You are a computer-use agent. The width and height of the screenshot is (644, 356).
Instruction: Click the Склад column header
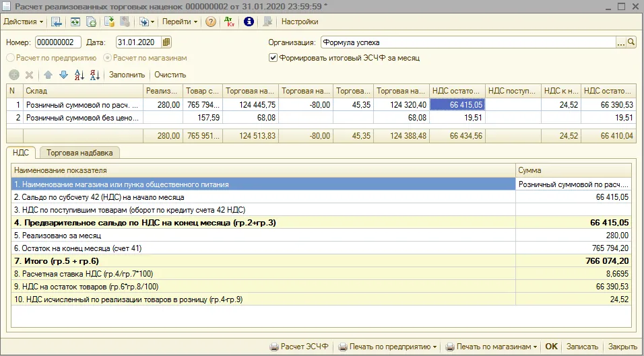point(83,91)
